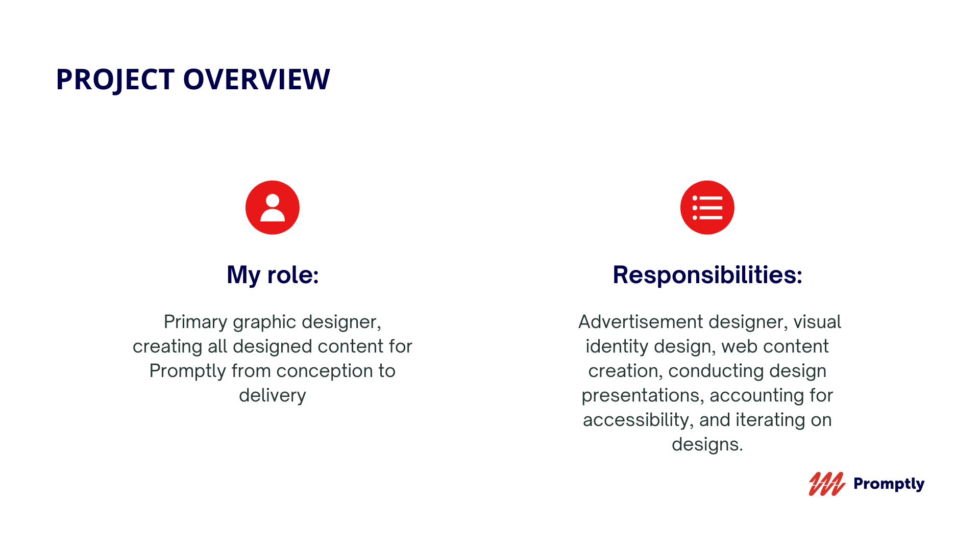Viewport: 980px width, 551px height.
Task: Click the red person profile icon
Action: point(272,208)
